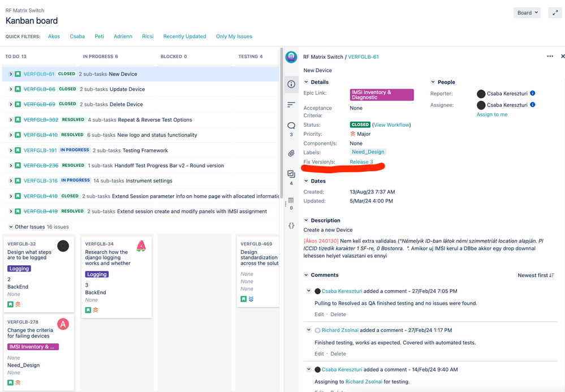Click the Logging epic tag on VERFGLB-34
This screenshot has height=392, width=565.
(x=97, y=274)
